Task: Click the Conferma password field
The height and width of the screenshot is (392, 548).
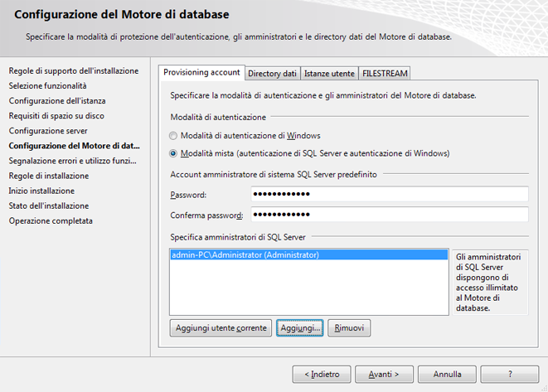Action: click(x=390, y=214)
